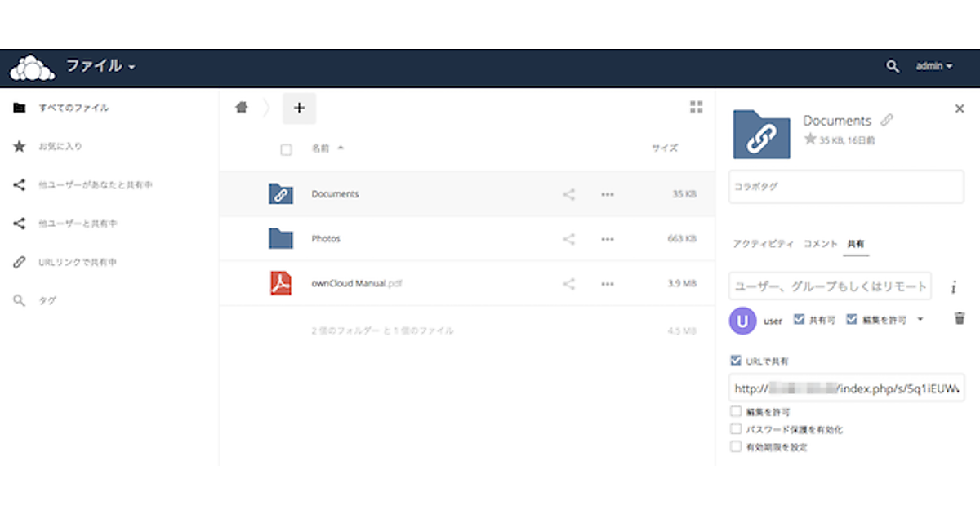The height and width of the screenshot is (514, 980).
Task: Enable 有効期限を設定 checkbox
Action: click(x=736, y=446)
